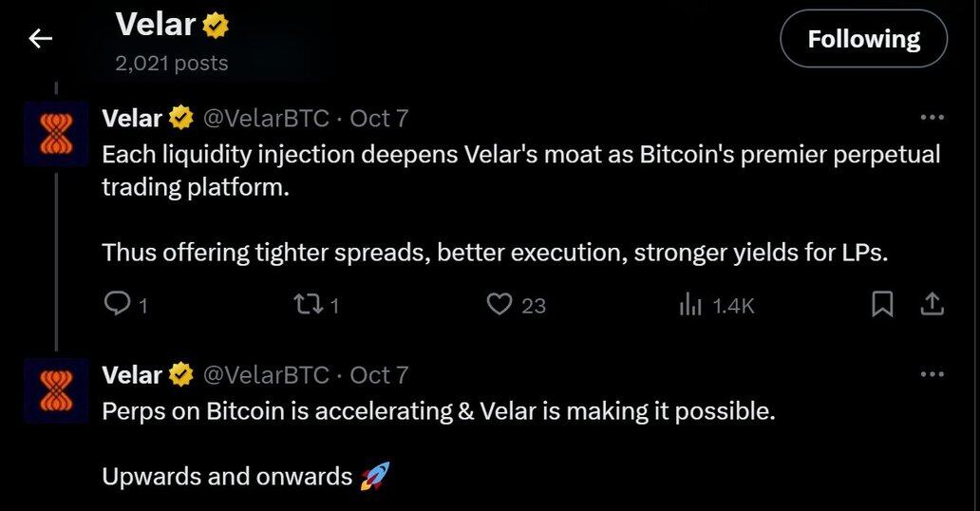The width and height of the screenshot is (980, 511).
Task: Like the liquidity injection post
Action: click(499, 304)
